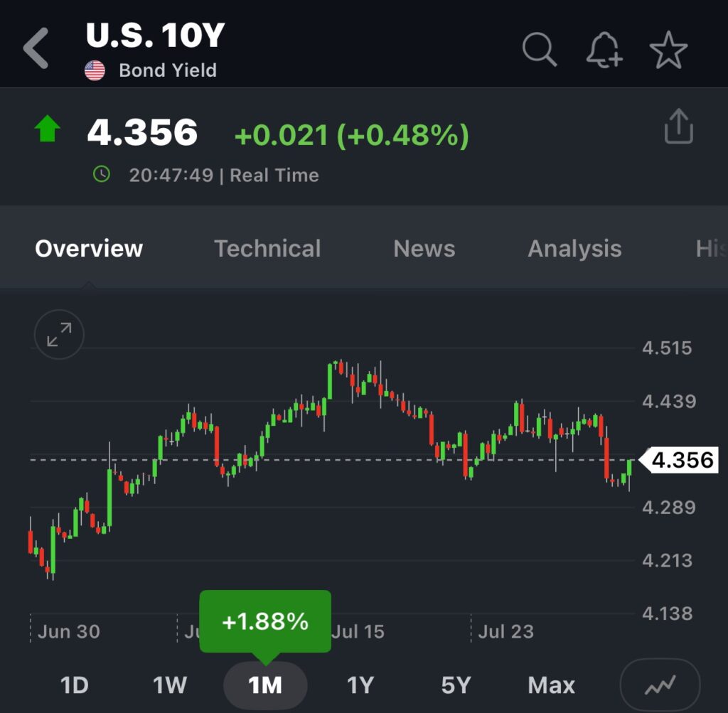Add U.S. 10Y to watchlist star

pos(668,50)
